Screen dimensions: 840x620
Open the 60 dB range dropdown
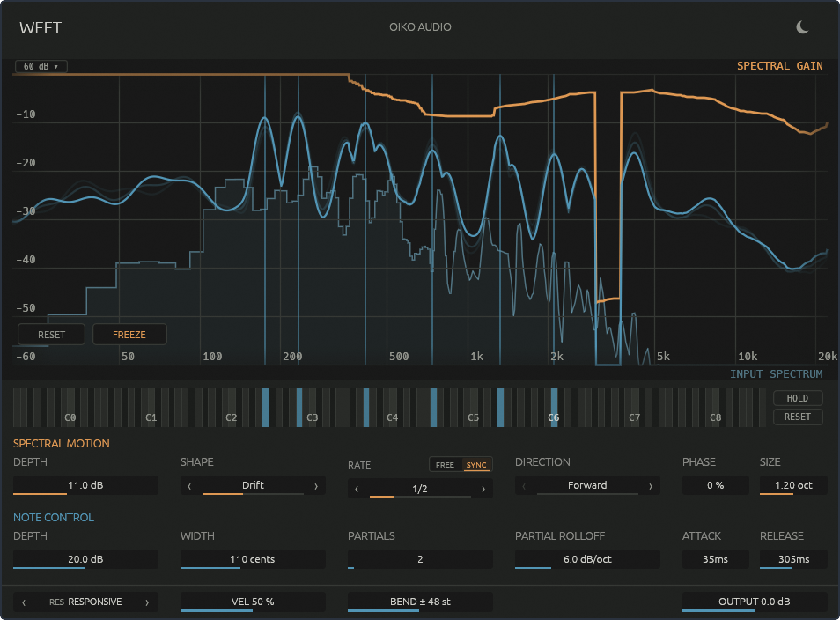click(41, 66)
